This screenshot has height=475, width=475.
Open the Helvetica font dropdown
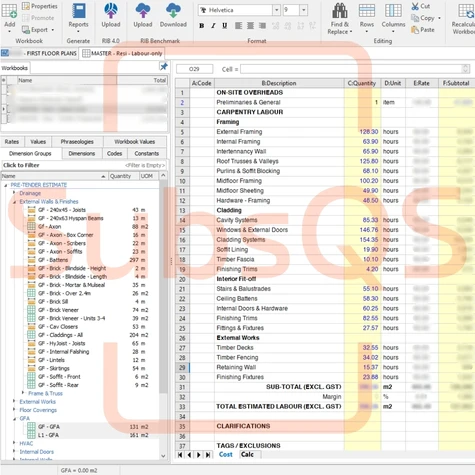coord(276,10)
